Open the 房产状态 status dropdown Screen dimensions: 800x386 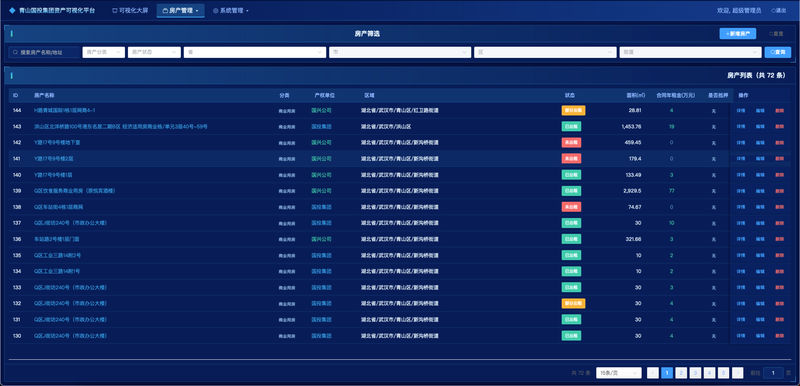[x=154, y=53]
